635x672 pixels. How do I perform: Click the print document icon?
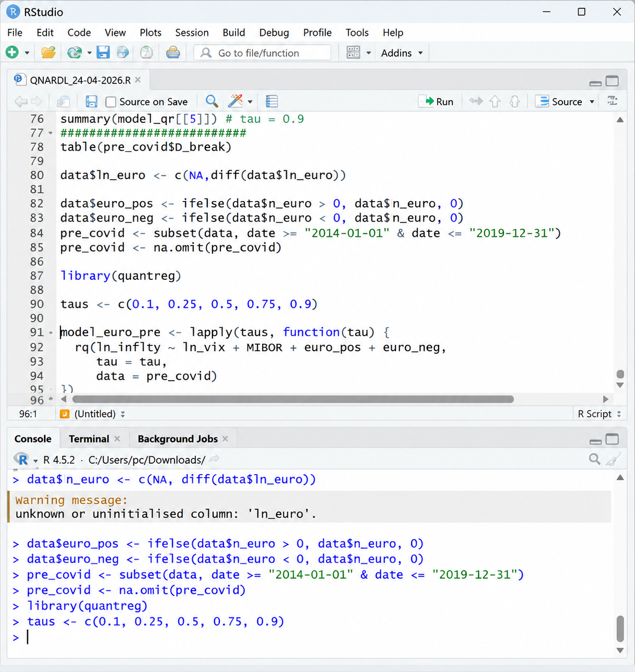click(x=173, y=53)
